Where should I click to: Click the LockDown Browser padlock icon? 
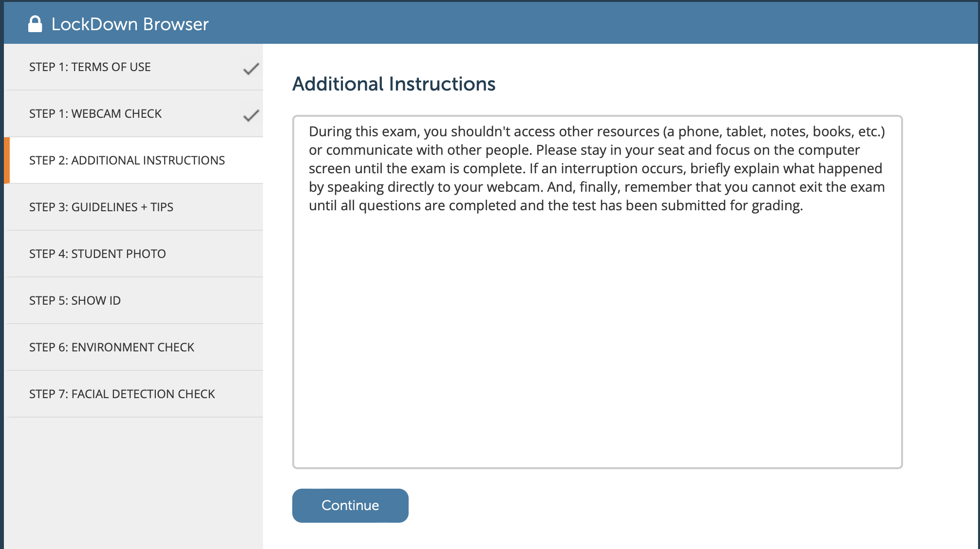coord(35,24)
